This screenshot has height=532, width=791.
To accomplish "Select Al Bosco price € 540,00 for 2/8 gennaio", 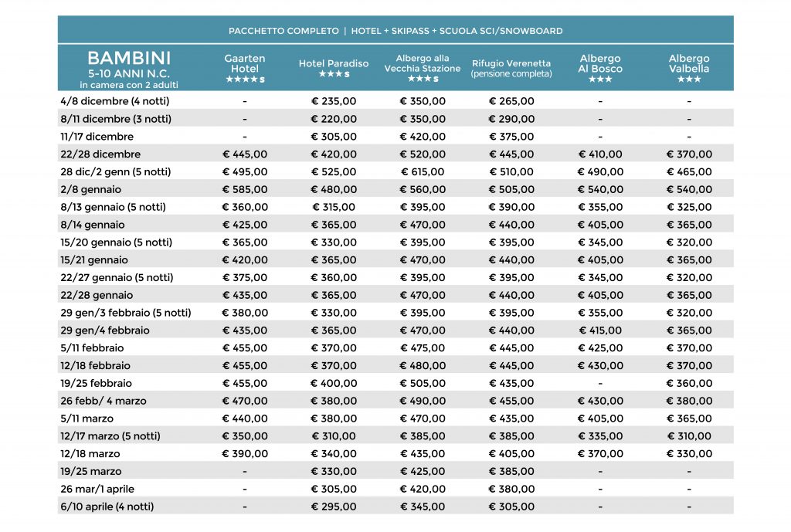I will [600, 190].
